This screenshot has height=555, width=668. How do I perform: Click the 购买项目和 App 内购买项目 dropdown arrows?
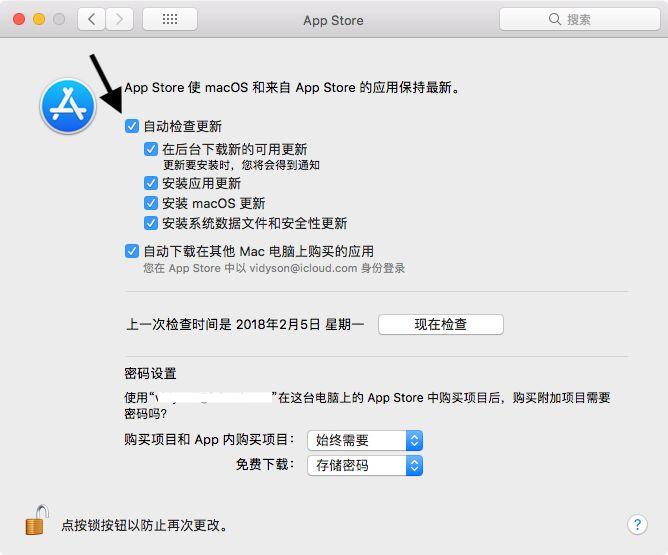click(x=414, y=440)
